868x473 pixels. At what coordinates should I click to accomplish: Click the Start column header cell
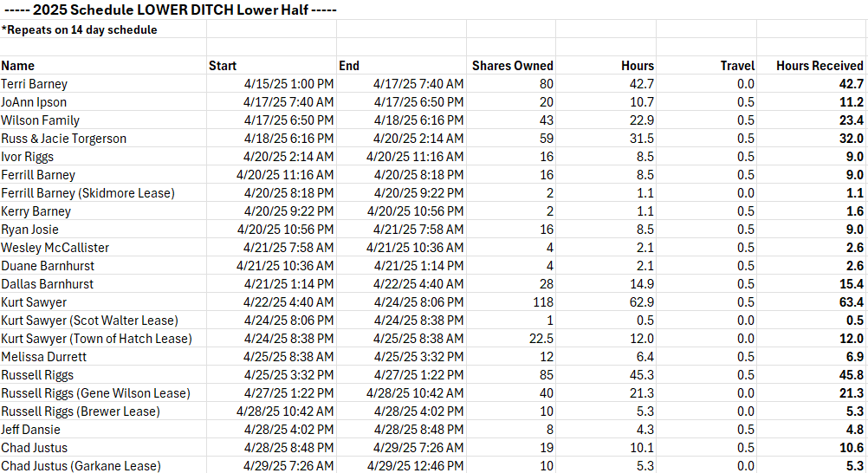(271, 65)
